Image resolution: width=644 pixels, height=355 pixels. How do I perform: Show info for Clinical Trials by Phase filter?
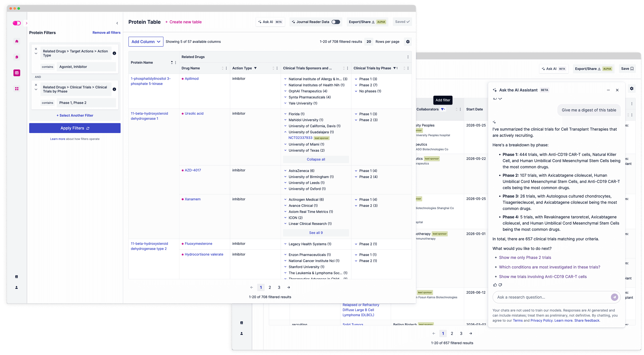(x=114, y=89)
